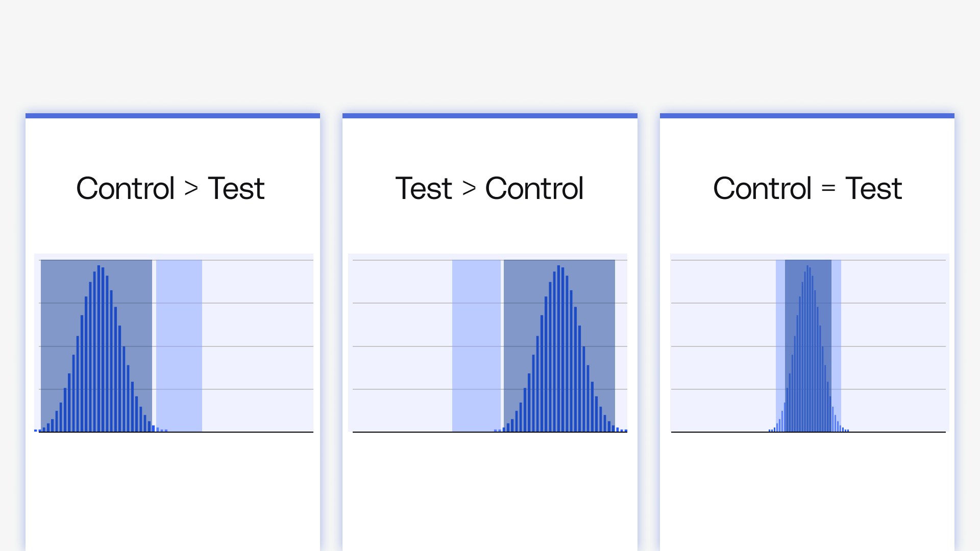
Task: Click the blue top border of the Control > Test card
Action: coord(173,116)
